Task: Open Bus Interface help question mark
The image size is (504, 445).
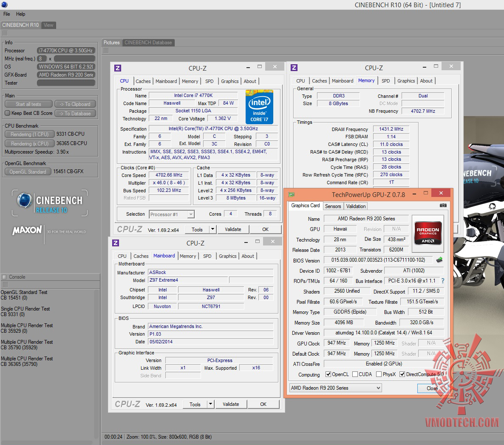Action: click(x=443, y=281)
